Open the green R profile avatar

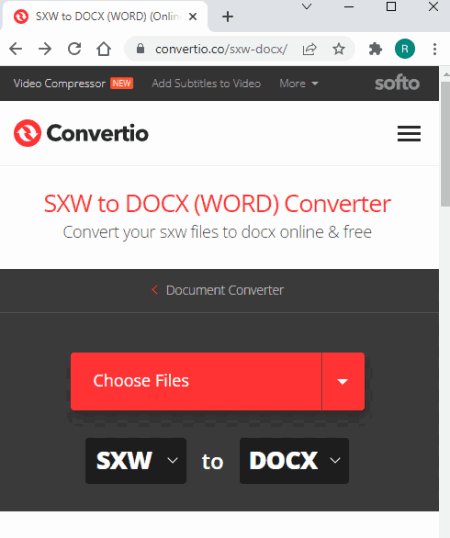pyautogui.click(x=405, y=49)
